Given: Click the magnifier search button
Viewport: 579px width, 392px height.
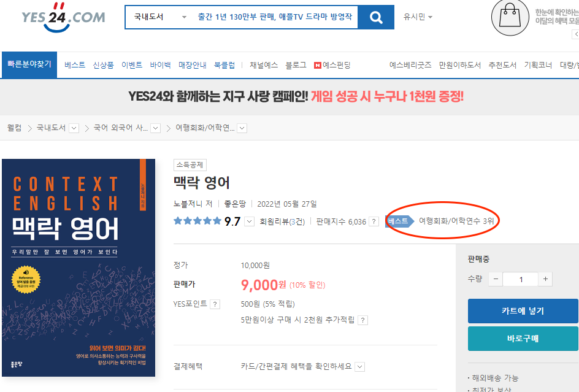Looking at the screenshot, I should pyautogui.click(x=376, y=17).
